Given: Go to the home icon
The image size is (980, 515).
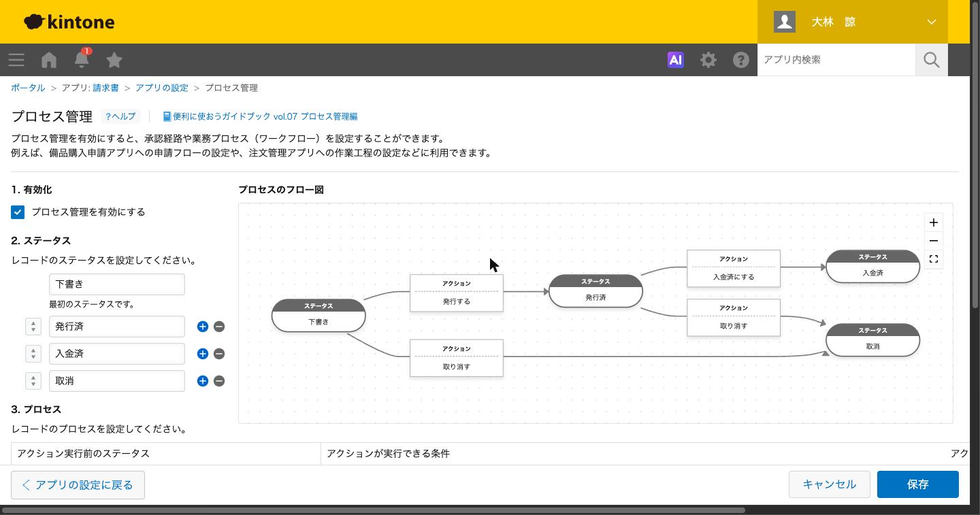Looking at the screenshot, I should (49, 60).
